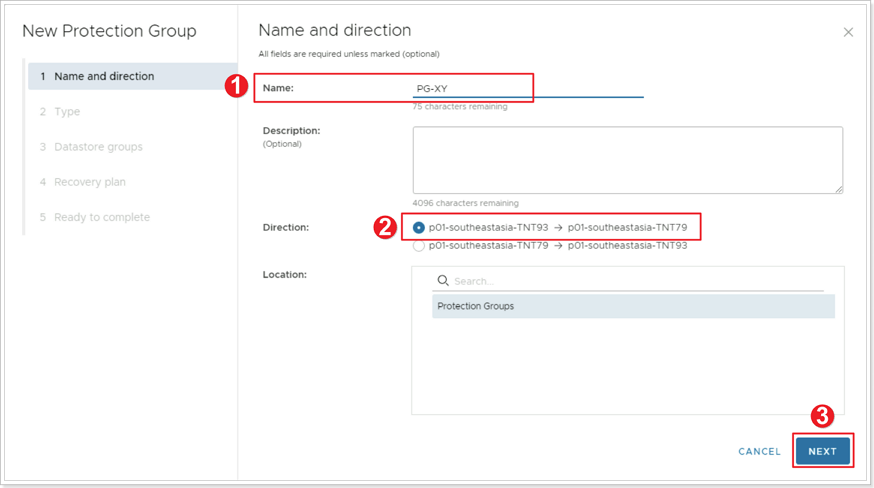874x488 pixels.
Task: Go to step 3 Datastore groups
Action: coord(91,147)
